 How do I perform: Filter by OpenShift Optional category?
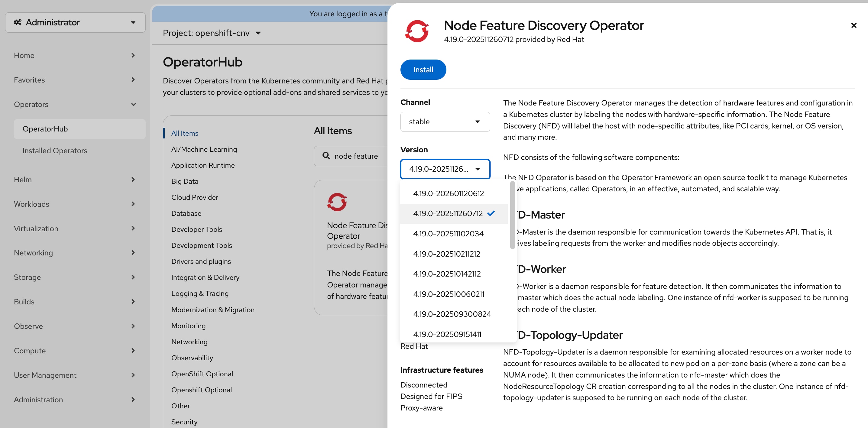[202, 374]
